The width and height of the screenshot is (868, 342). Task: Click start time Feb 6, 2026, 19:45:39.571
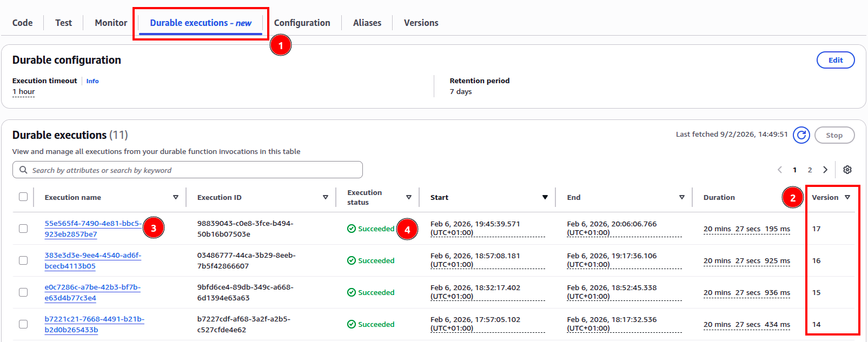488,228
